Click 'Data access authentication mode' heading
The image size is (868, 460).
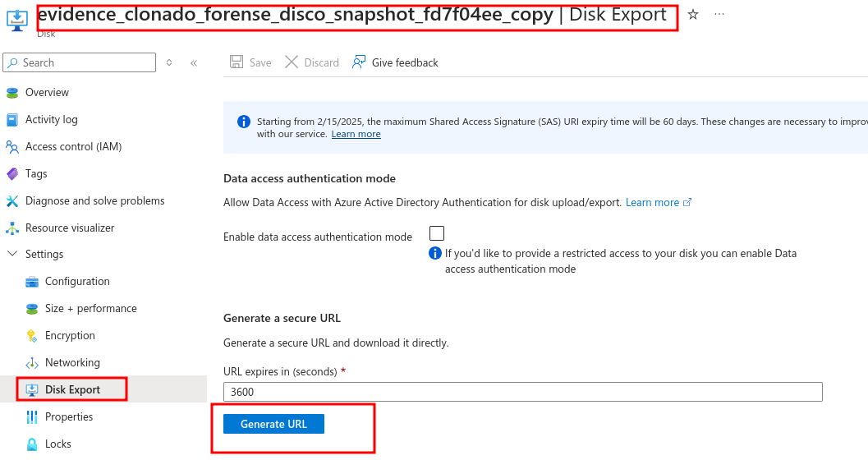[x=310, y=179]
